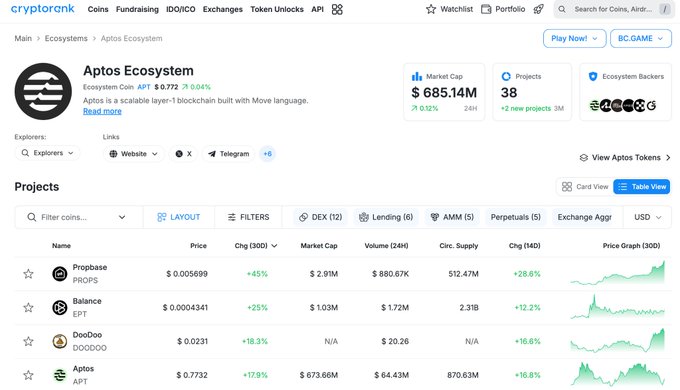Sort by Chg (14D) column header

point(524,246)
